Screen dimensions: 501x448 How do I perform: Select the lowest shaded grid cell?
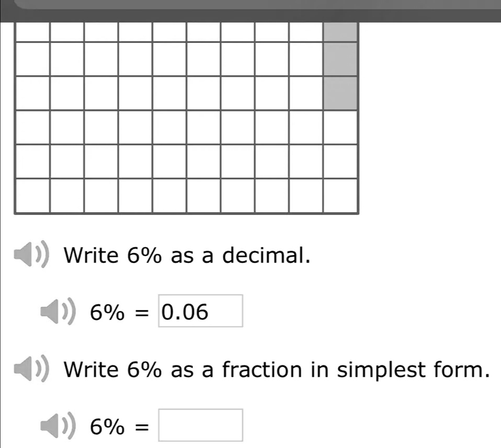[x=340, y=93]
